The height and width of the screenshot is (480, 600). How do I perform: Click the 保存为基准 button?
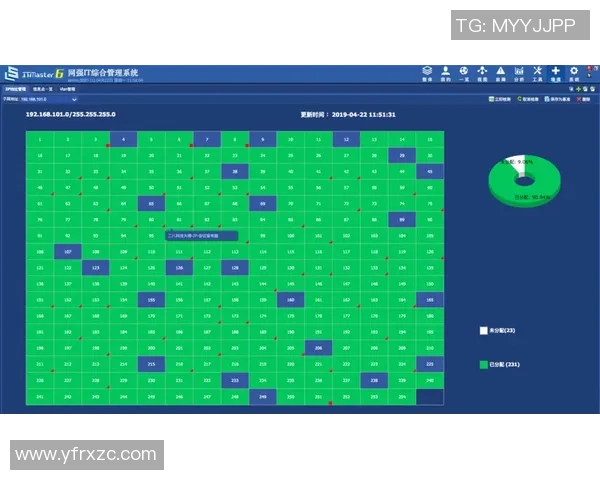559,100
